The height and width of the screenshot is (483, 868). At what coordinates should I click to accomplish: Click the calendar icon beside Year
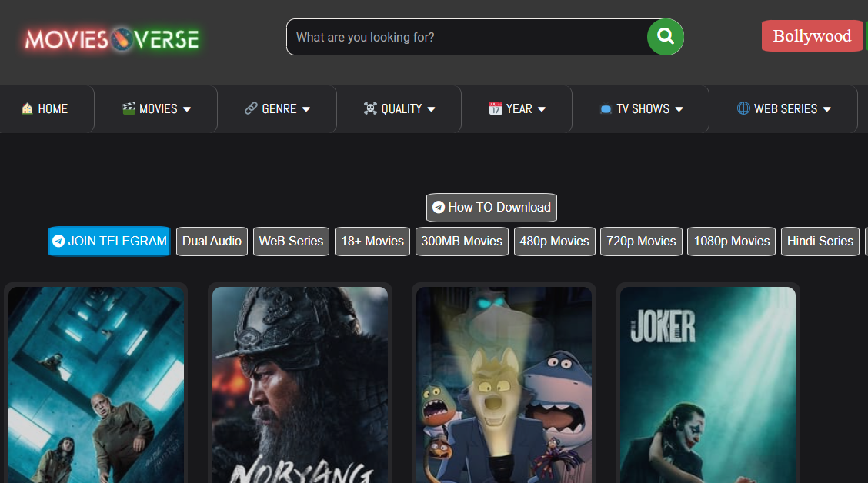click(x=496, y=108)
